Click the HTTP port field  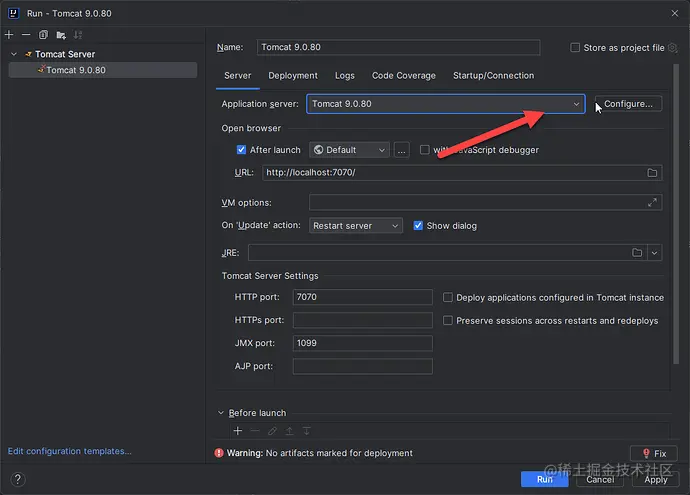363,297
